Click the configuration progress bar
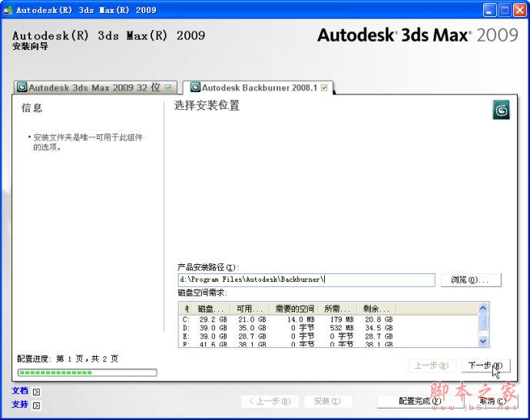 [88, 372]
